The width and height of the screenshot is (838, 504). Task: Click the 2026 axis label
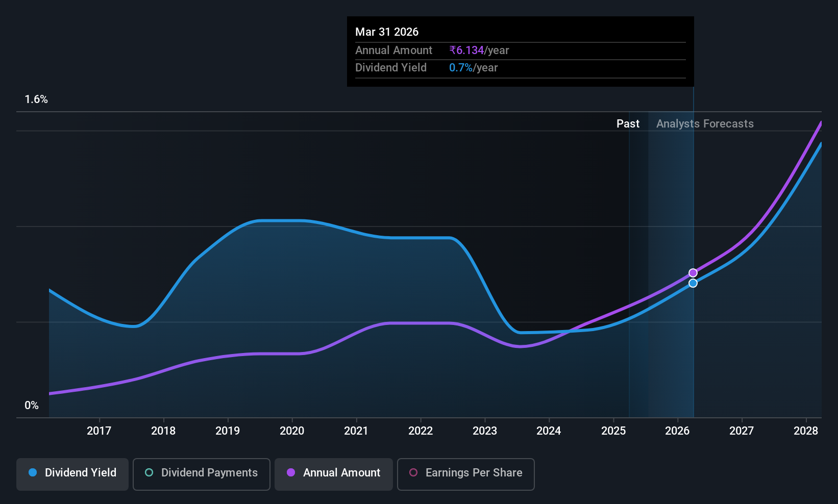click(x=677, y=431)
